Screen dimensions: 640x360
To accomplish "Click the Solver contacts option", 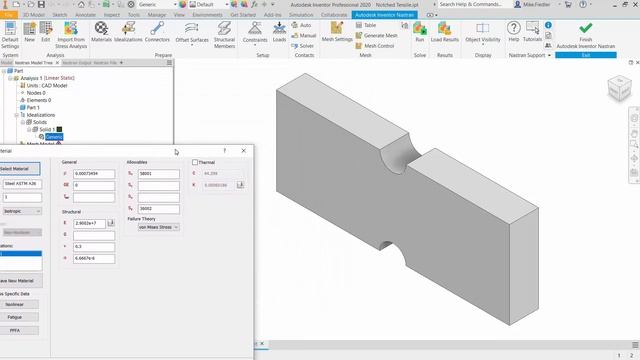I will tap(302, 46).
